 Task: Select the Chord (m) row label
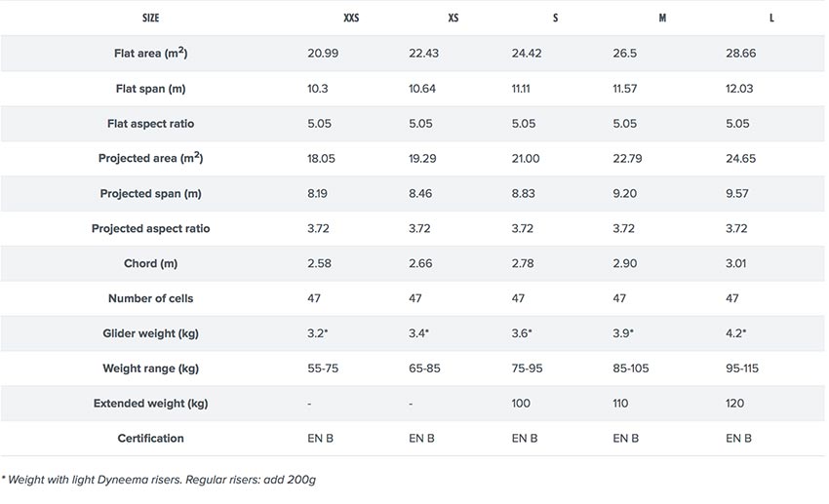point(150,263)
